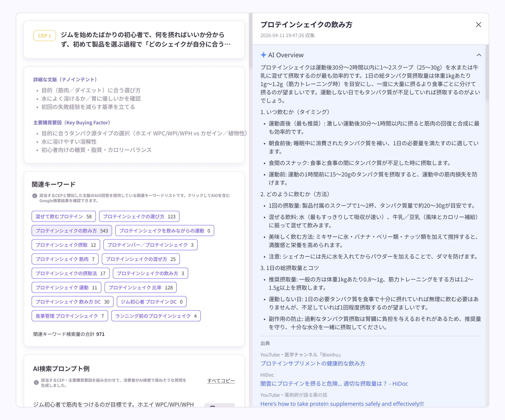Select keyword chip プロテインシェイクの選び方 123
Viewport: 505px width, 420px height.
pyautogui.click(x=139, y=217)
